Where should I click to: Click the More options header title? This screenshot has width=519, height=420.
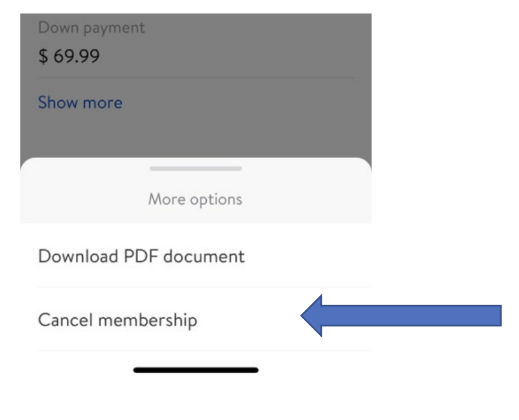(x=195, y=199)
